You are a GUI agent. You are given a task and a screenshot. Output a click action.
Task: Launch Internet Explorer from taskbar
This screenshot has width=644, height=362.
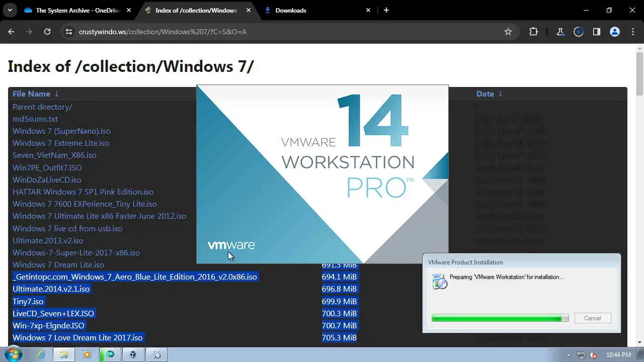41,354
